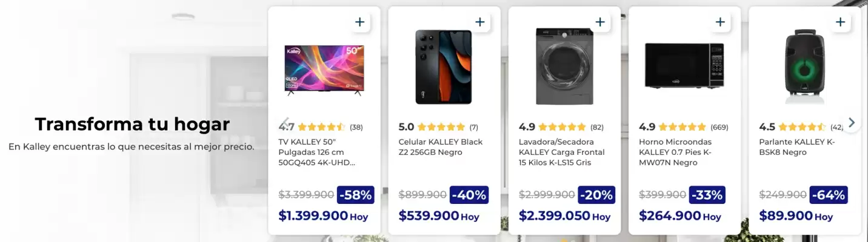
Task: Open Parlante KALLEY K-BSK8 Negro link
Action: (797, 147)
